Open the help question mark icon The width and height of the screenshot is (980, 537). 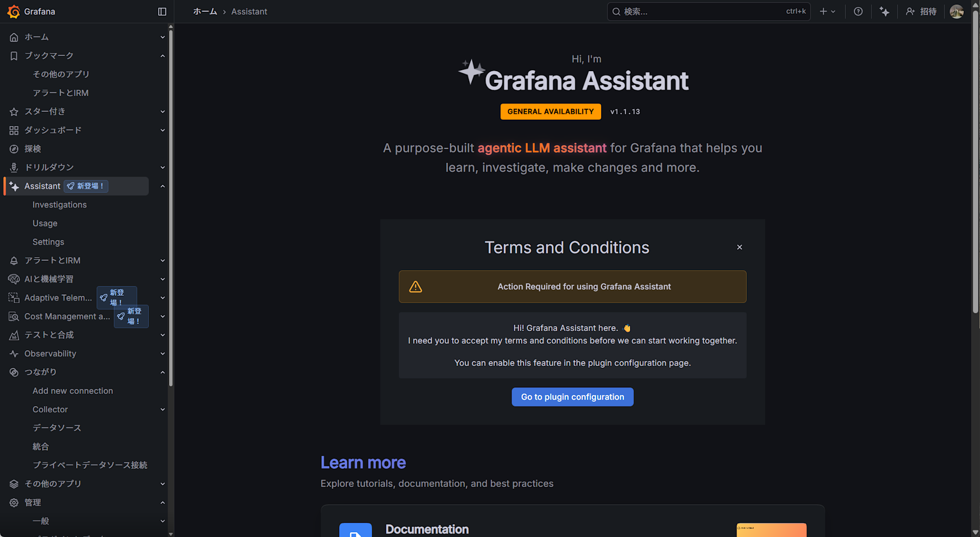tap(858, 11)
